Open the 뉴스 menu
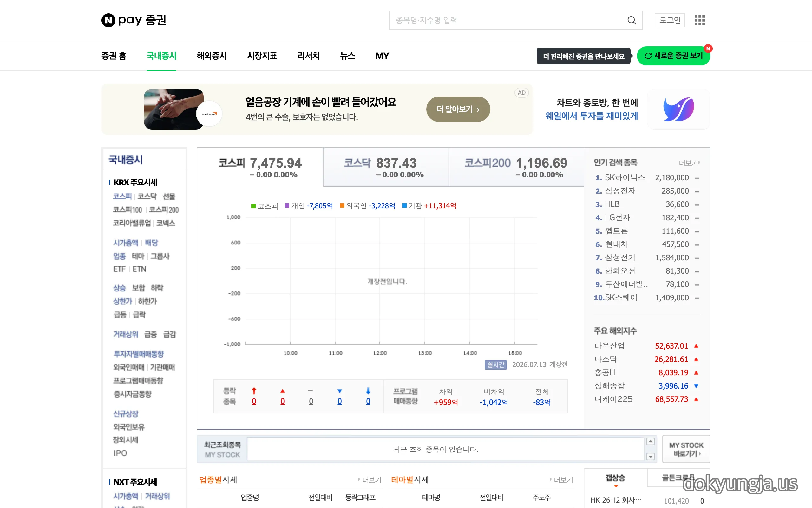Image resolution: width=812 pixels, height=508 pixels. point(348,56)
